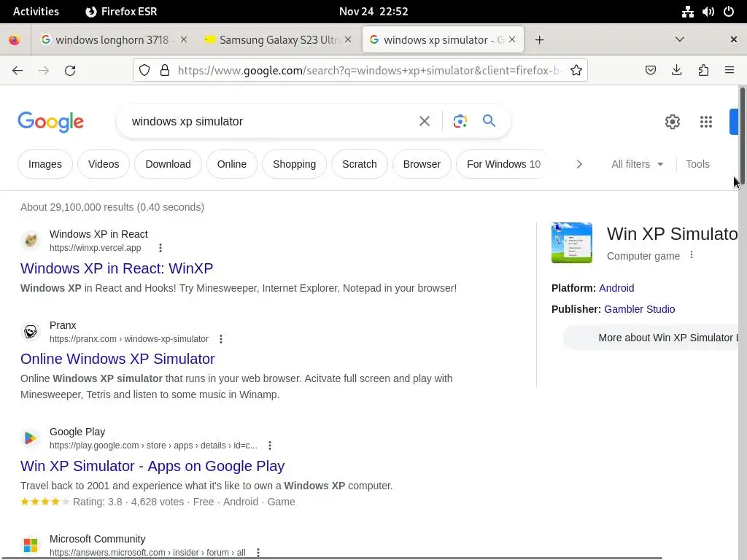
Task: Open Win XP Simulator Google Play link
Action: coord(152,466)
